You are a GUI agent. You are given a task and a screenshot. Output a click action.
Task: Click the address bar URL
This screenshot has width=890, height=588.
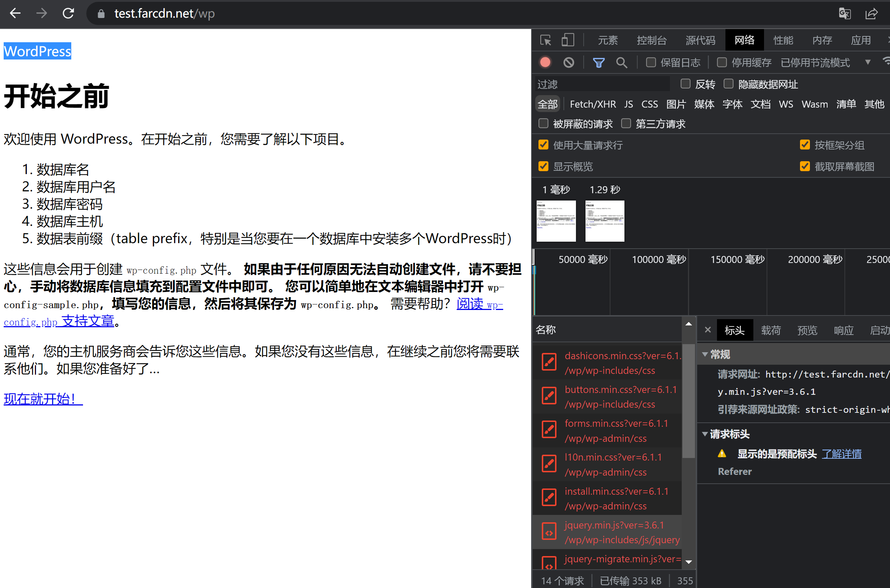tap(164, 14)
